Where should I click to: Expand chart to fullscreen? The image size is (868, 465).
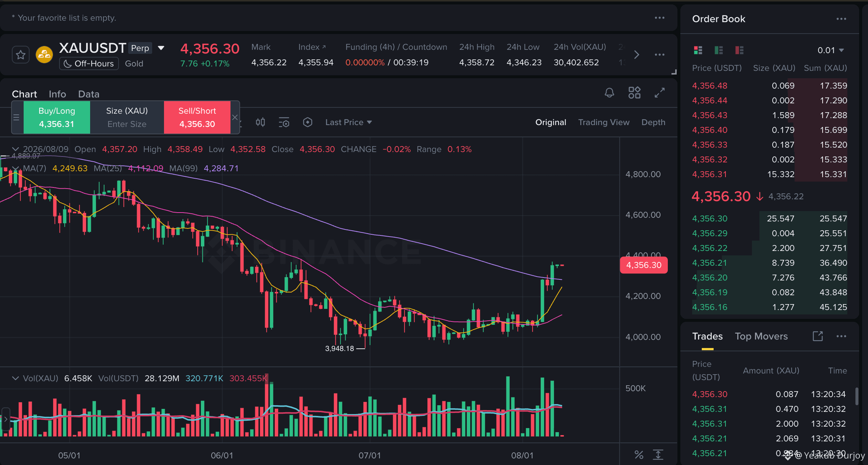660,93
